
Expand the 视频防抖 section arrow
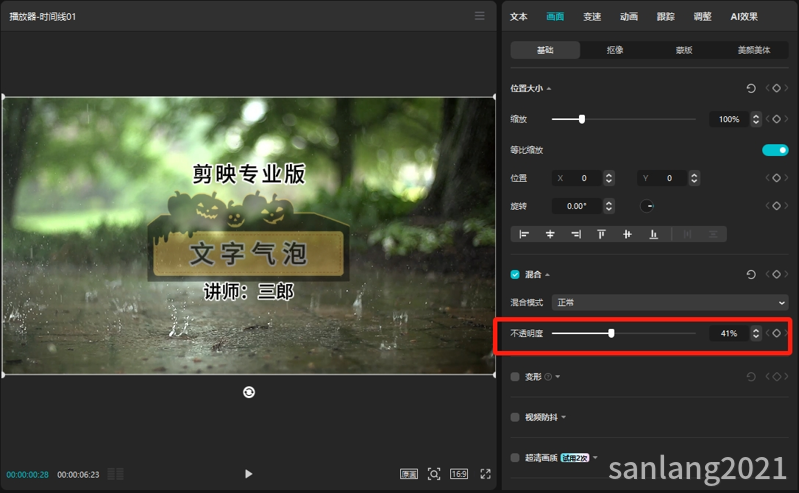click(x=564, y=417)
